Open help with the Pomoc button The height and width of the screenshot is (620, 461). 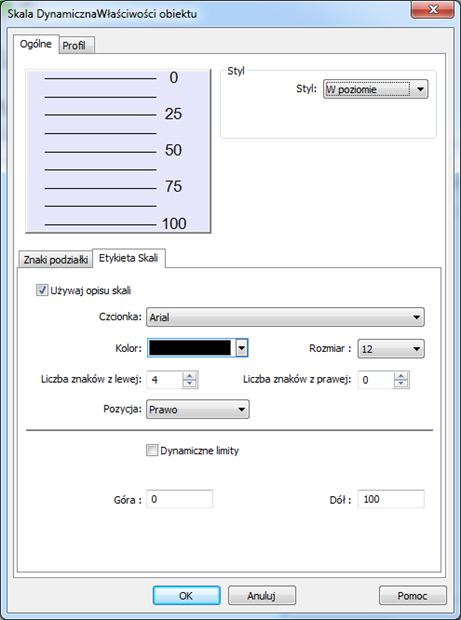(x=413, y=595)
